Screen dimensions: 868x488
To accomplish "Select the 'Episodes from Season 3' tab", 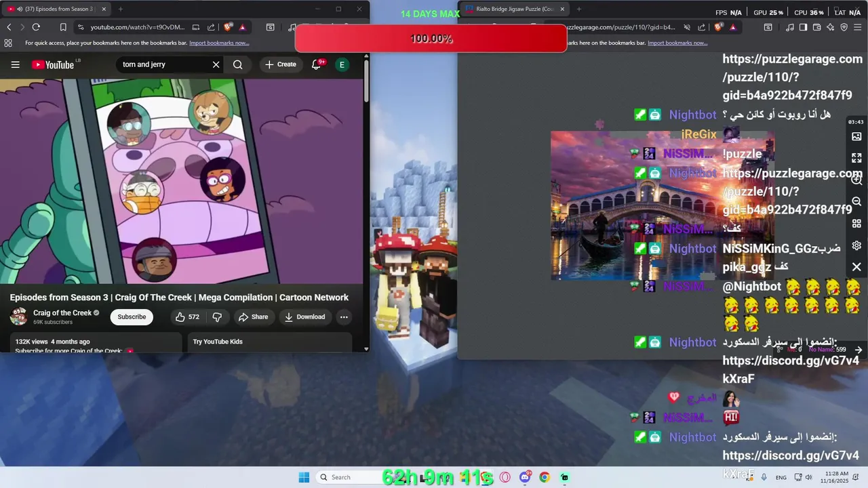I will pos(56,9).
